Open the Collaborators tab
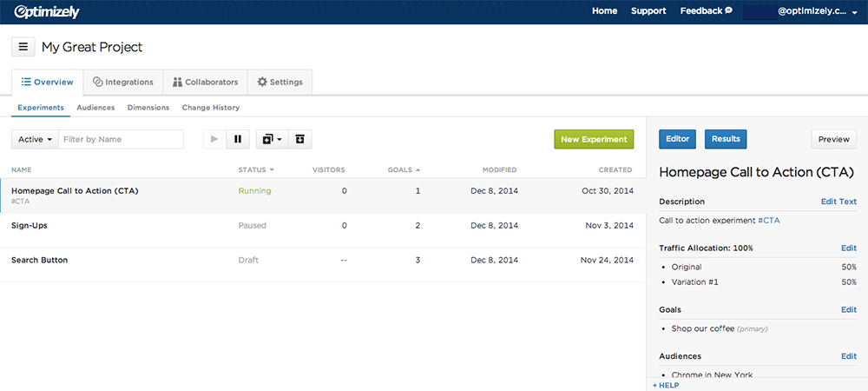This screenshot has height=391, width=868. (205, 83)
